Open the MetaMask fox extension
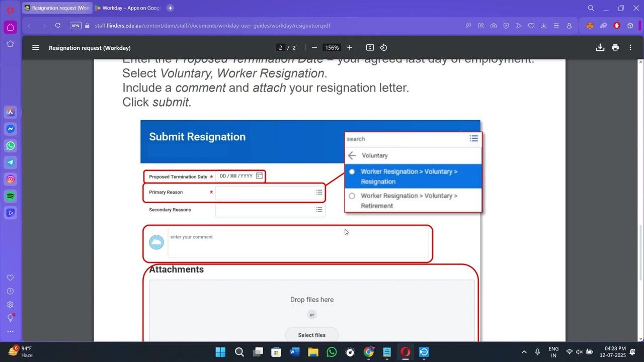644x362 pixels. point(590,26)
